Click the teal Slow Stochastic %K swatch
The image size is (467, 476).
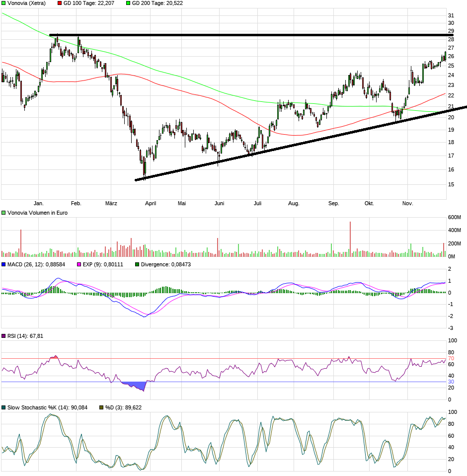click(3, 408)
